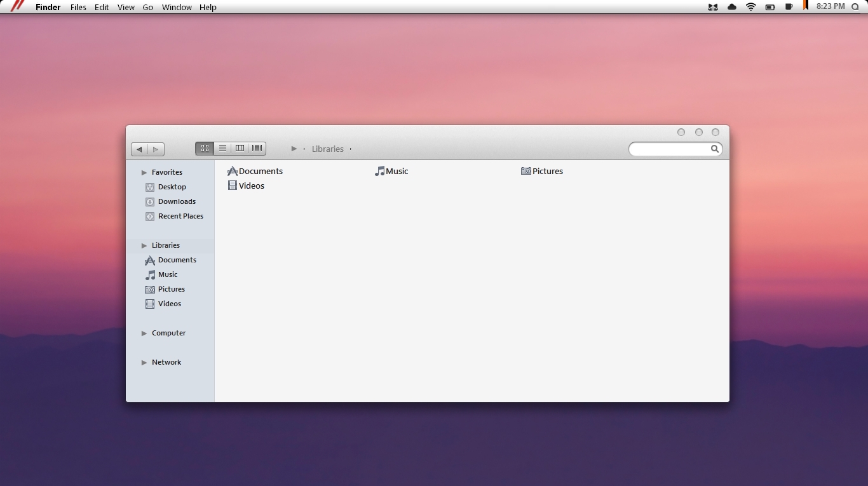Go forward with the right arrow button
The width and height of the screenshot is (868, 486).
point(156,149)
